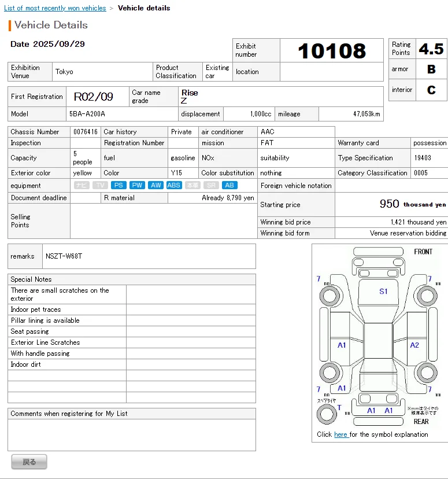Image resolution: width=448 pixels, height=479 pixels.
Task: Click the spare tire icon in diagram
Action: [327, 414]
